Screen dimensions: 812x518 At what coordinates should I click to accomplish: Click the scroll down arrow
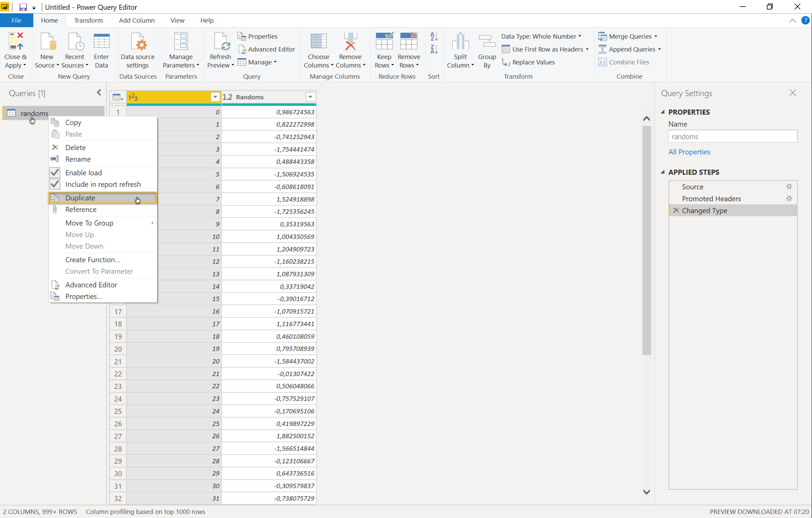coord(646,492)
